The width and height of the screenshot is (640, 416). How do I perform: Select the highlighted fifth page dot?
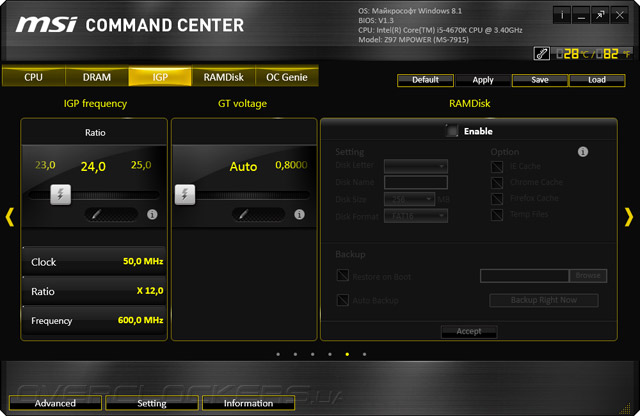[347, 354]
